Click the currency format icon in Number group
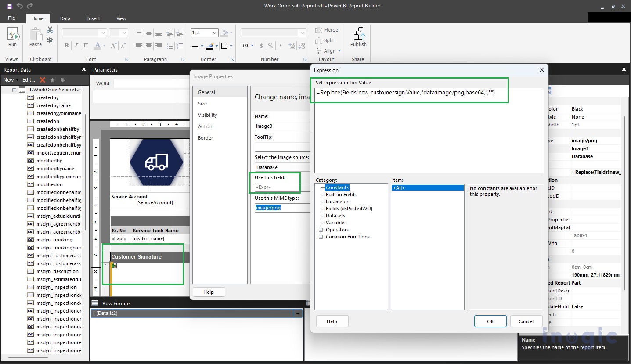The height and width of the screenshot is (364, 631). [x=261, y=45]
